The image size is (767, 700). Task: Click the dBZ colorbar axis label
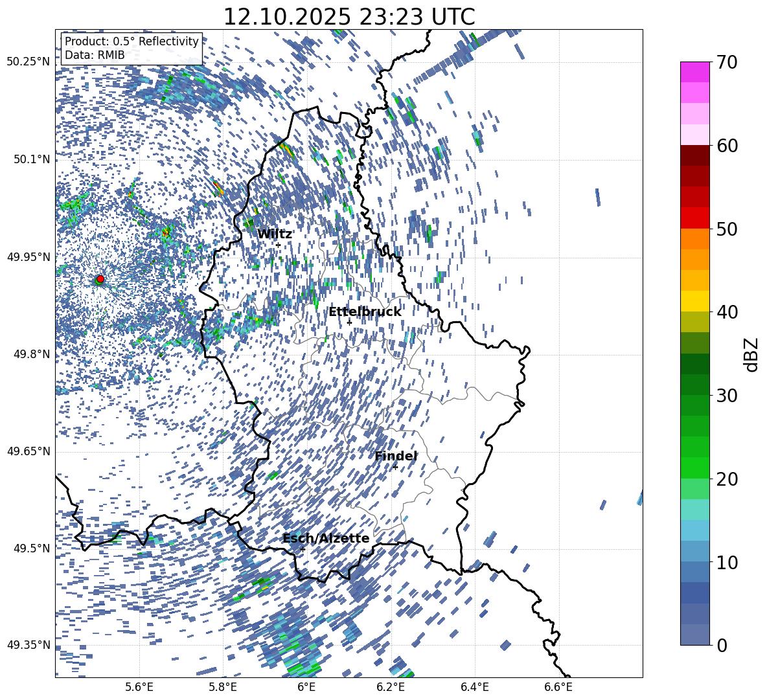click(751, 354)
